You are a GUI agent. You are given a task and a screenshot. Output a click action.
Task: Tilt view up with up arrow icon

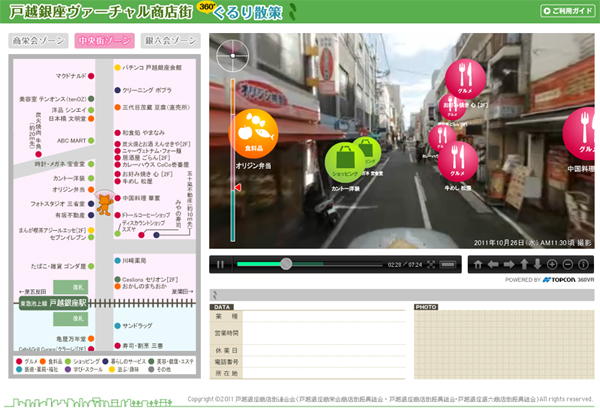pyautogui.click(x=522, y=264)
